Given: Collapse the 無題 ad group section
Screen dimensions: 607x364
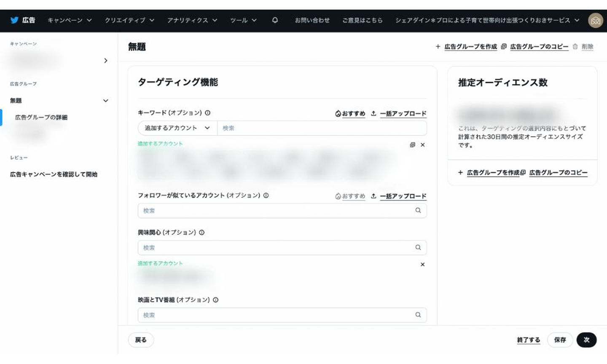Looking at the screenshot, I should click(x=105, y=101).
